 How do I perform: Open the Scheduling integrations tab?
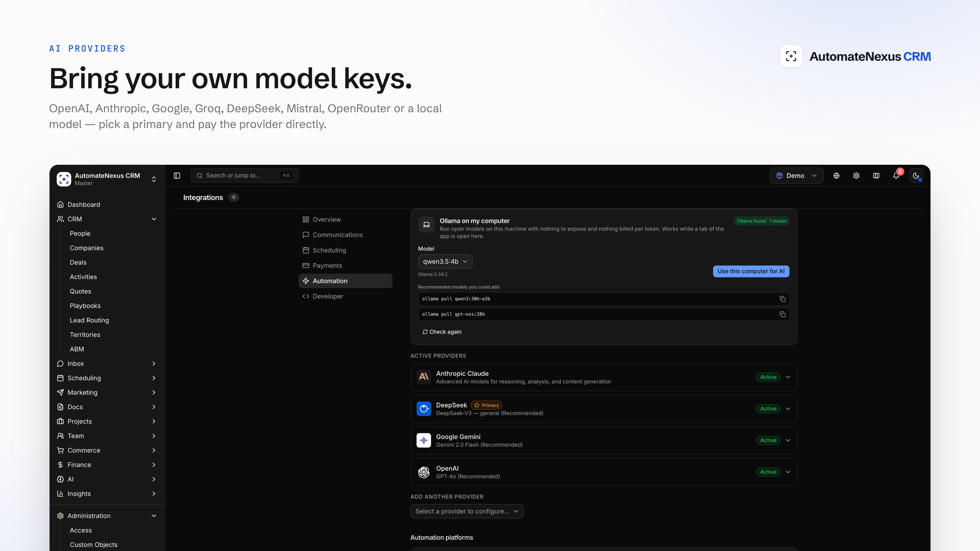(346, 250)
